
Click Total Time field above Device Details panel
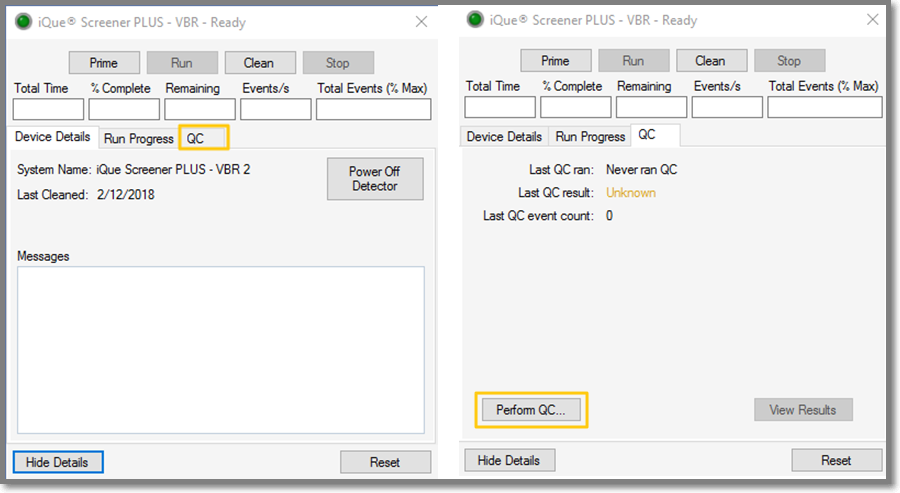48,109
